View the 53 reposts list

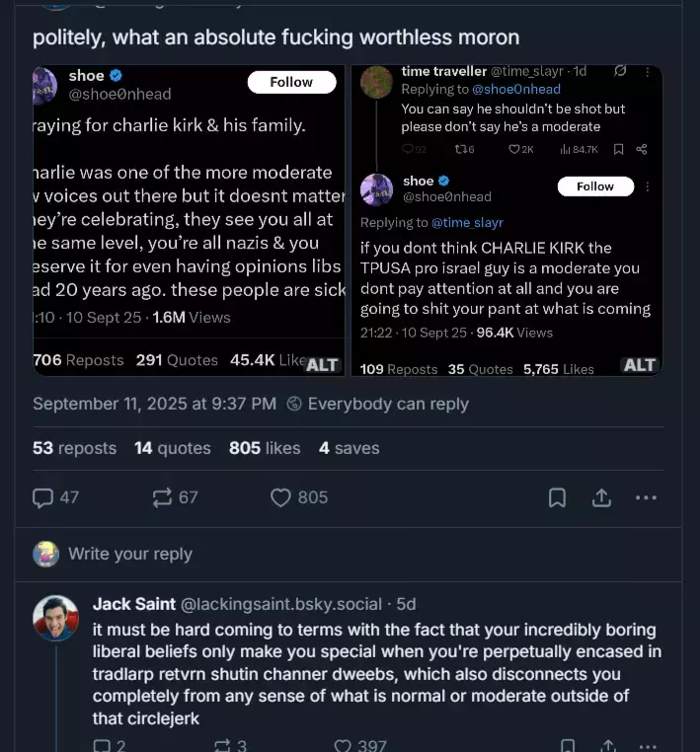(x=74, y=448)
